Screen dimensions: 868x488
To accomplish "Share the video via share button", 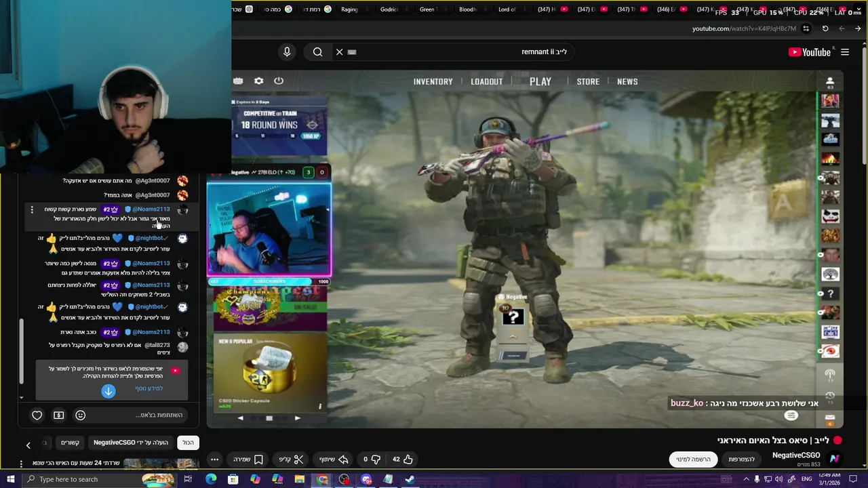I will (x=334, y=459).
